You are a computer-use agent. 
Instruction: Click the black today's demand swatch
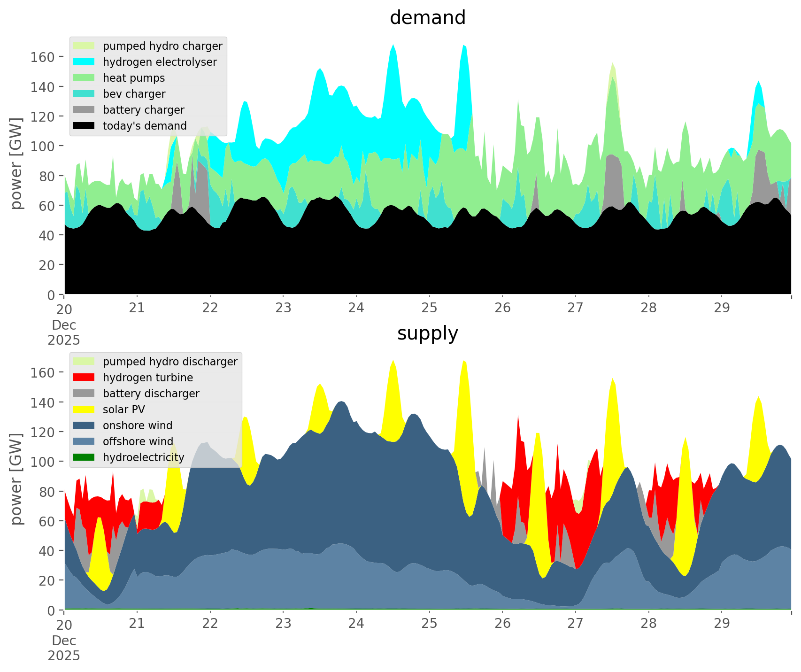click(x=85, y=126)
